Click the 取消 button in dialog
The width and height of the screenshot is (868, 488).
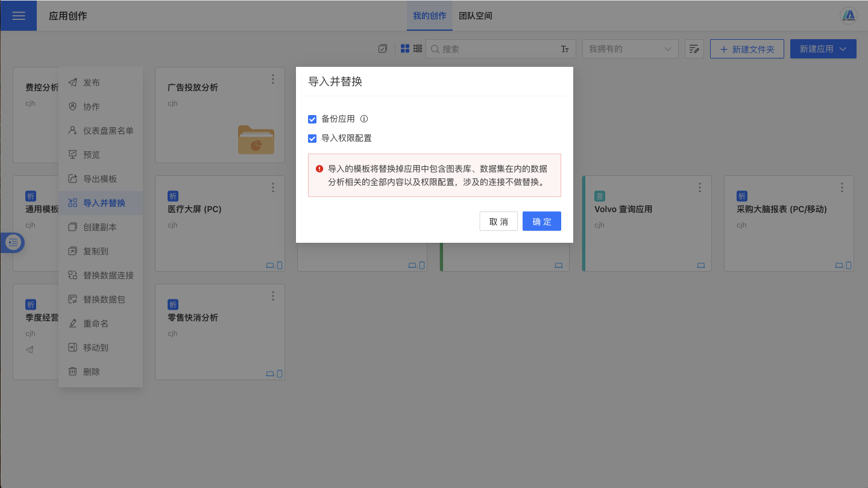click(x=498, y=221)
